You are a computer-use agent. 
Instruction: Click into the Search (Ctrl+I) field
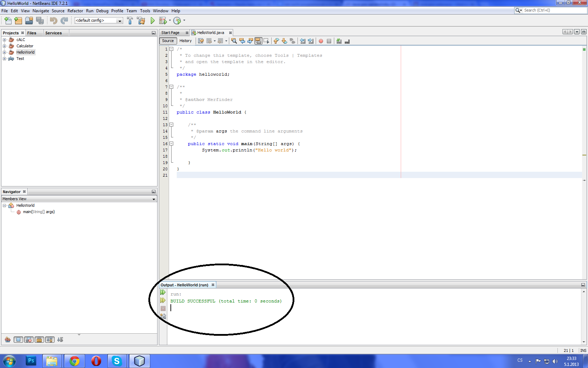[x=554, y=11]
